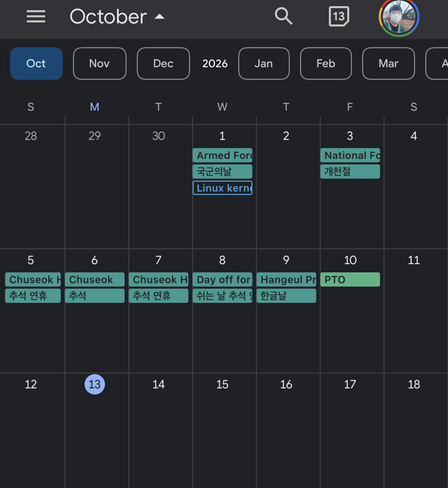Jump to today using calendar icon
This screenshot has height=488, width=448.
pyautogui.click(x=339, y=16)
